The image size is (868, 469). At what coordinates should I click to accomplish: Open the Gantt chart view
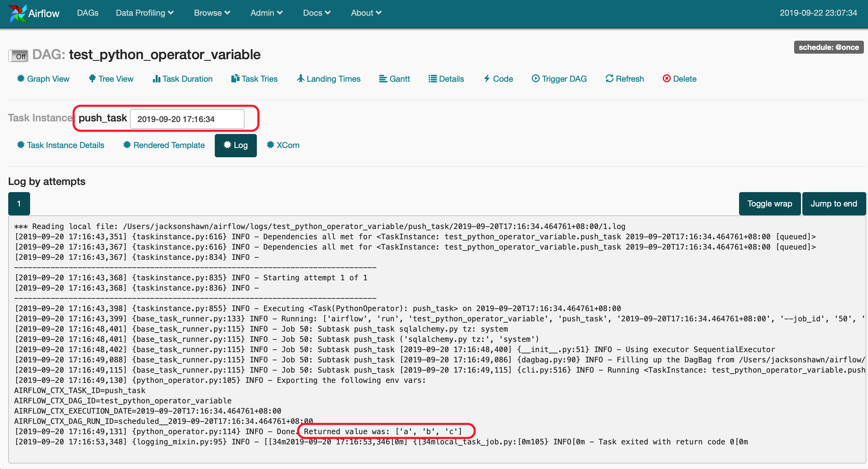tap(394, 79)
